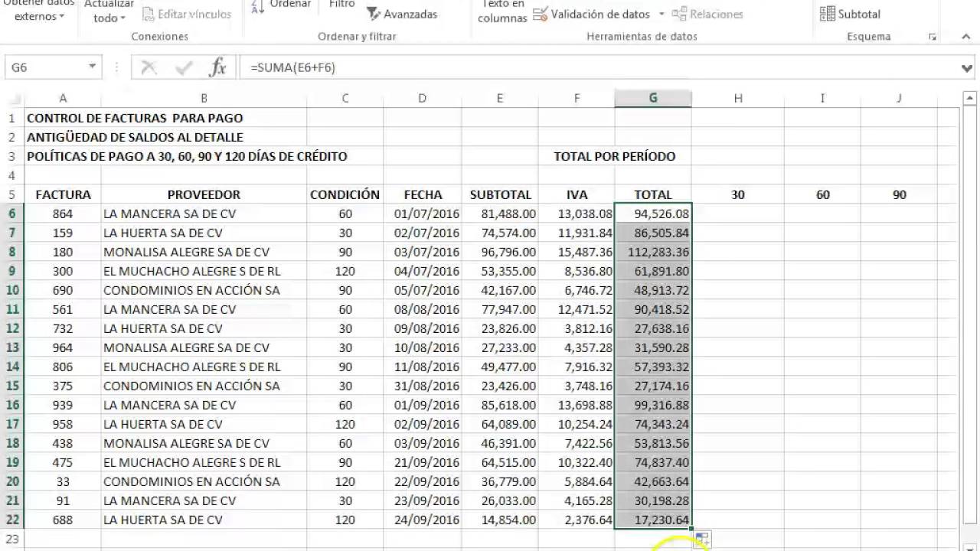
Task: Click the 60 period header cell in column I
Action: point(823,194)
